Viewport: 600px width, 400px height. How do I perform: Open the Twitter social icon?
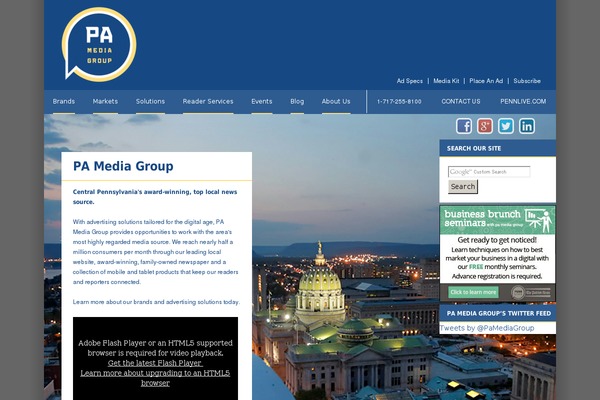506,126
